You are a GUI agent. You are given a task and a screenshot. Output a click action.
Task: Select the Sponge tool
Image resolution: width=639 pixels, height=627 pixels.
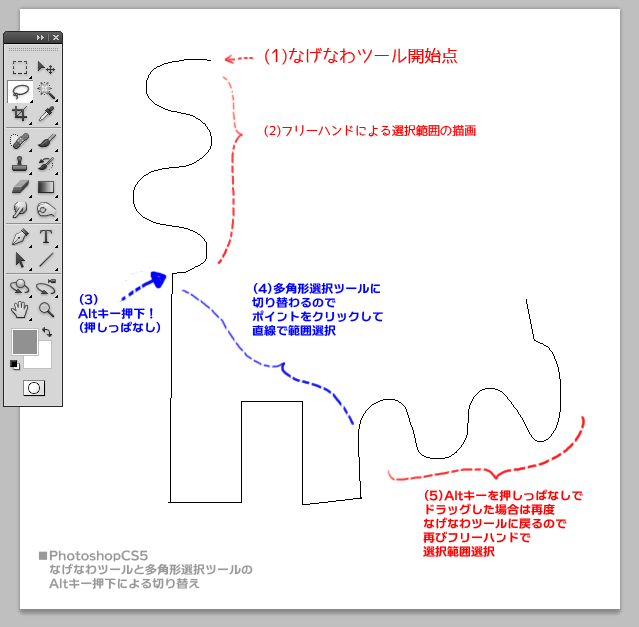click(46, 210)
